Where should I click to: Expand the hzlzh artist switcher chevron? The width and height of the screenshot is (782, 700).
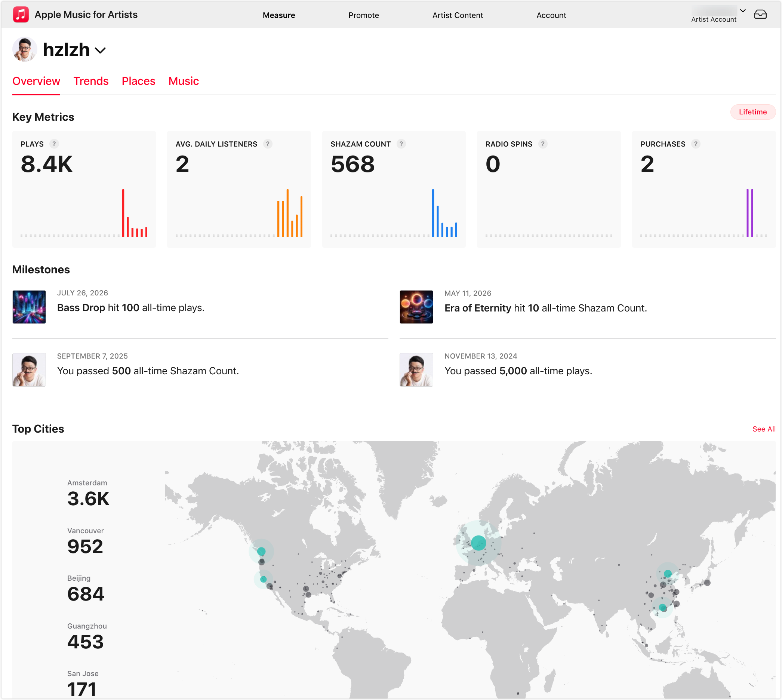pyautogui.click(x=100, y=50)
